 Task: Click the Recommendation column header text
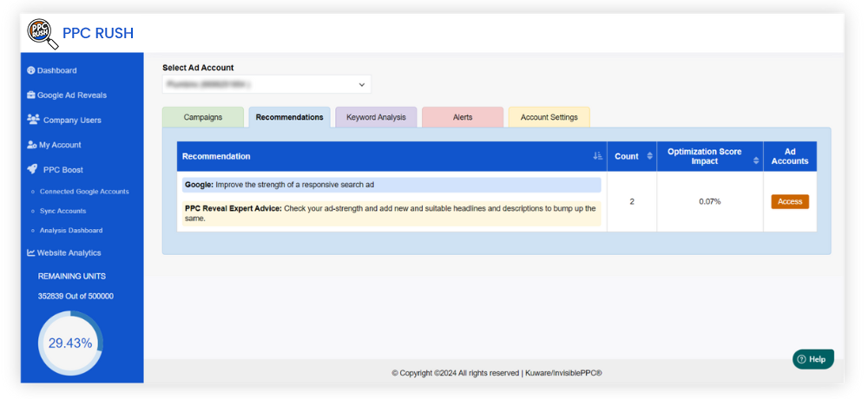coord(216,157)
